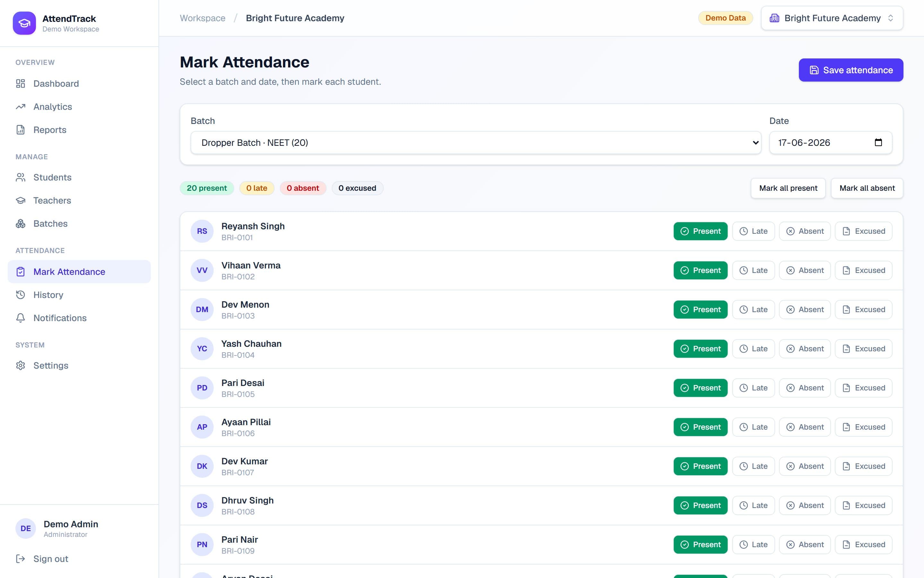Set Yash Chauhan to Excused
924x578 pixels.
[863, 349]
